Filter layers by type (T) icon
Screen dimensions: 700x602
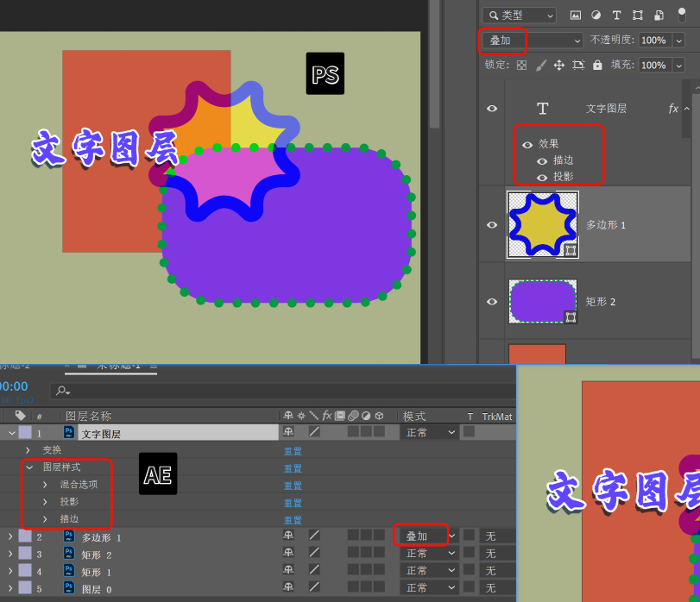point(616,16)
